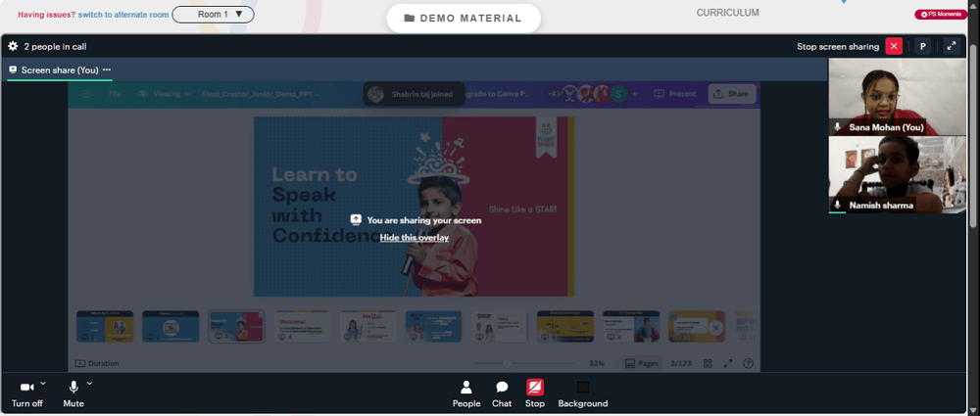This screenshot has height=416, width=980.
Task: Click the +43 collaborators count
Action: (x=554, y=94)
